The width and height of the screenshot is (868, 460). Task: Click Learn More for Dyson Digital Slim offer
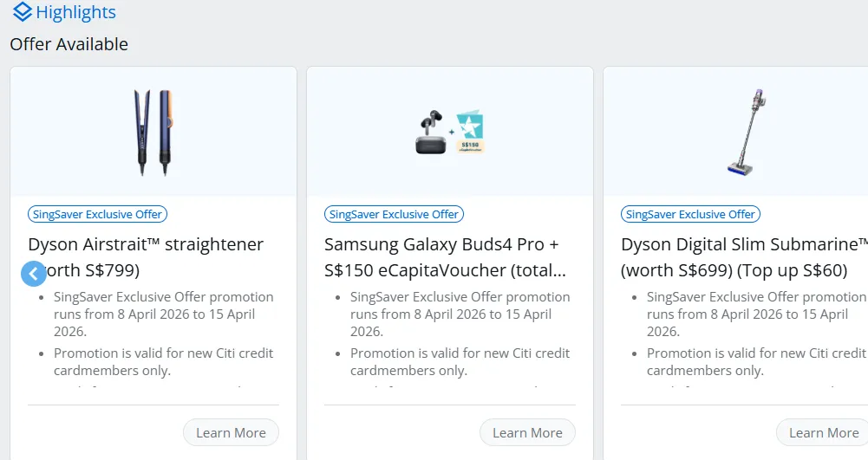tap(823, 432)
